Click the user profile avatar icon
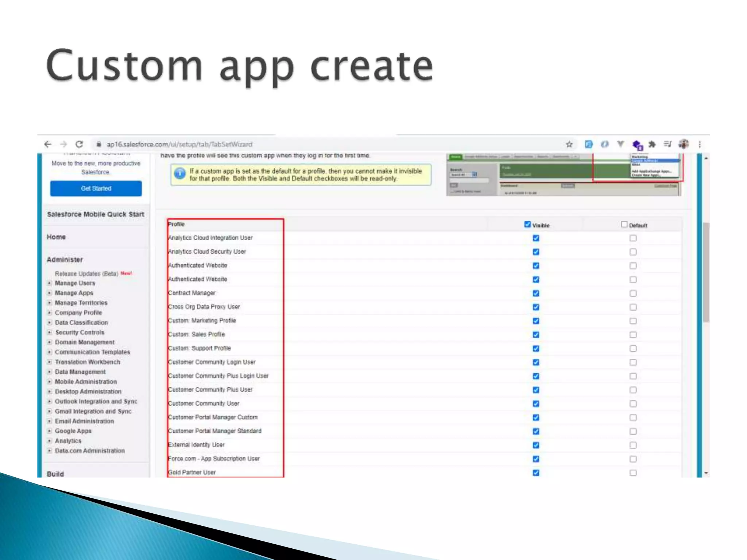Viewport: 747px width, 560px height. pyautogui.click(x=684, y=144)
